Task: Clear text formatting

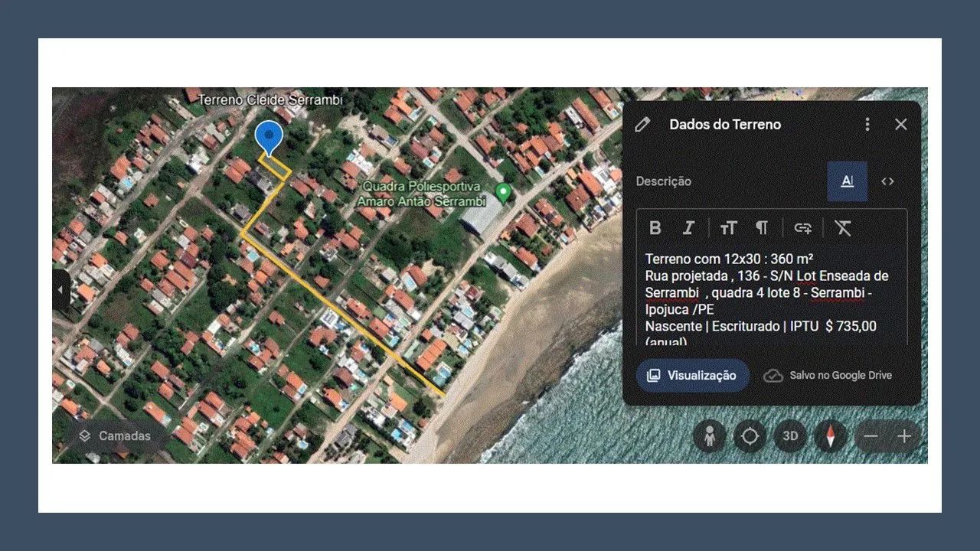Action: point(843,227)
